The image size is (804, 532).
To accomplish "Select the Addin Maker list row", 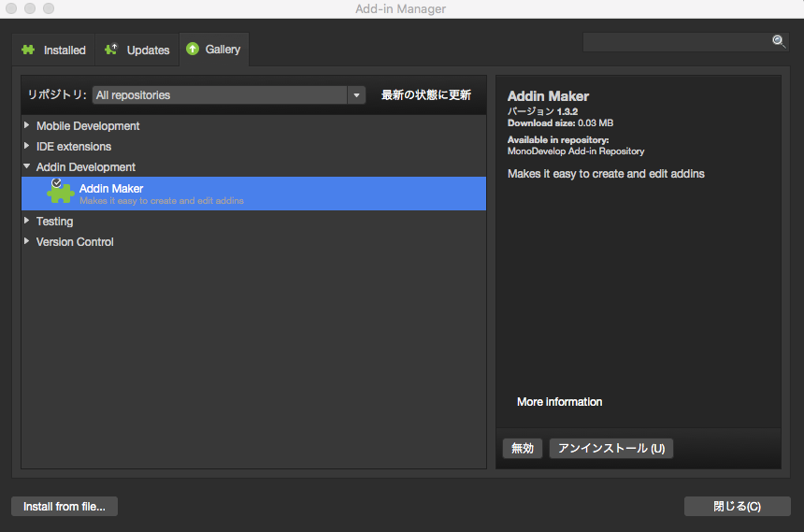I will click(x=253, y=194).
